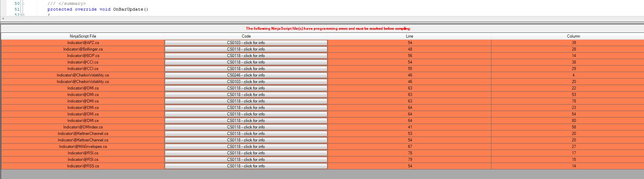Open CS0103 info for @ChaikinVolatility.cs
This screenshot has height=179, width=644.
(246, 82)
